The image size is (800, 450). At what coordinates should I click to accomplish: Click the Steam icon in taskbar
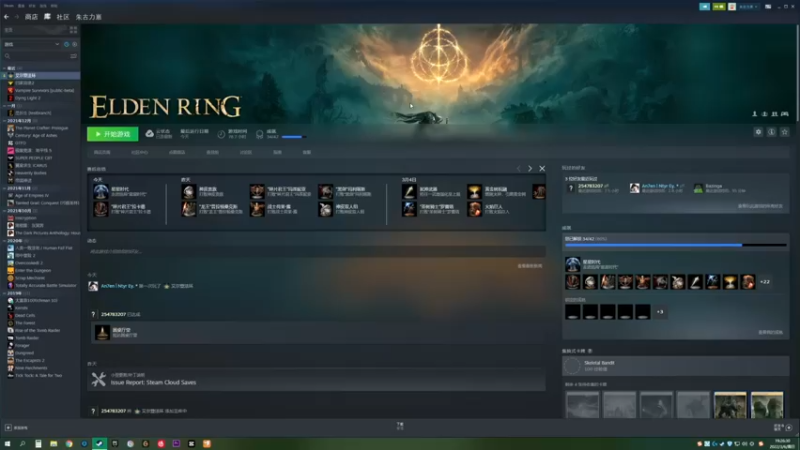pos(99,444)
